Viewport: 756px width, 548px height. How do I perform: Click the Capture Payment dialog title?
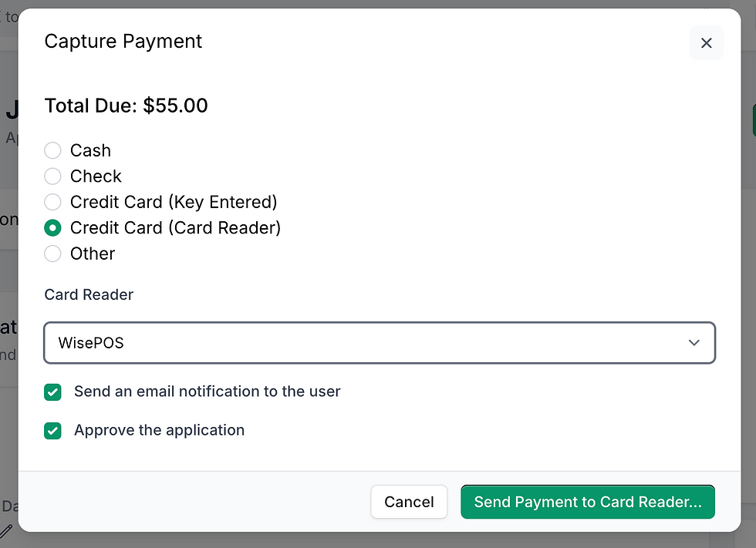click(123, 42)
